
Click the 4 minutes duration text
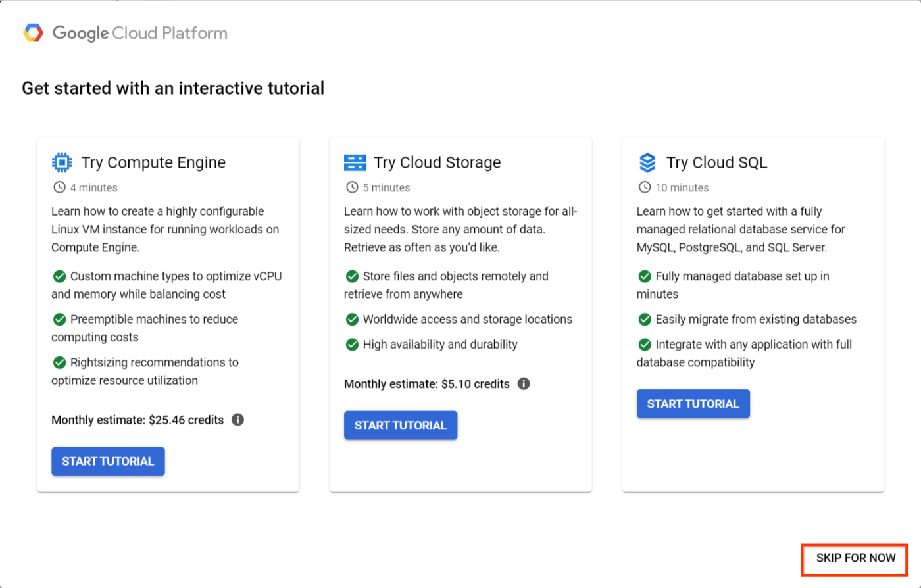click(x=94, y=188)
